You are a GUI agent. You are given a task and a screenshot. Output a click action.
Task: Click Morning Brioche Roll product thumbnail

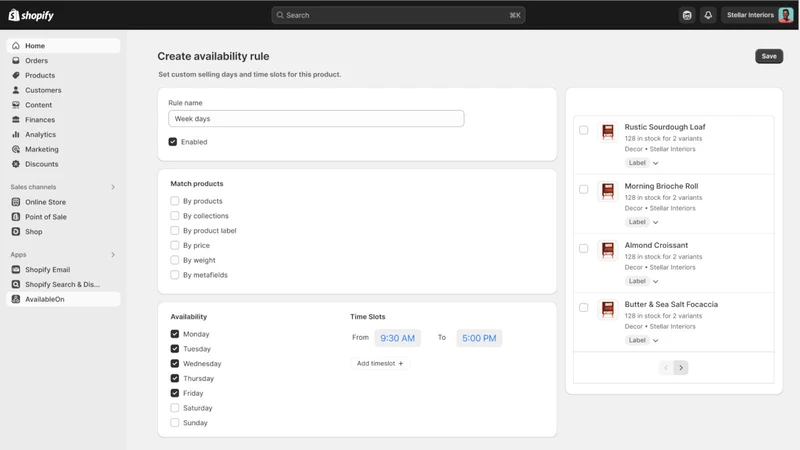608,191
